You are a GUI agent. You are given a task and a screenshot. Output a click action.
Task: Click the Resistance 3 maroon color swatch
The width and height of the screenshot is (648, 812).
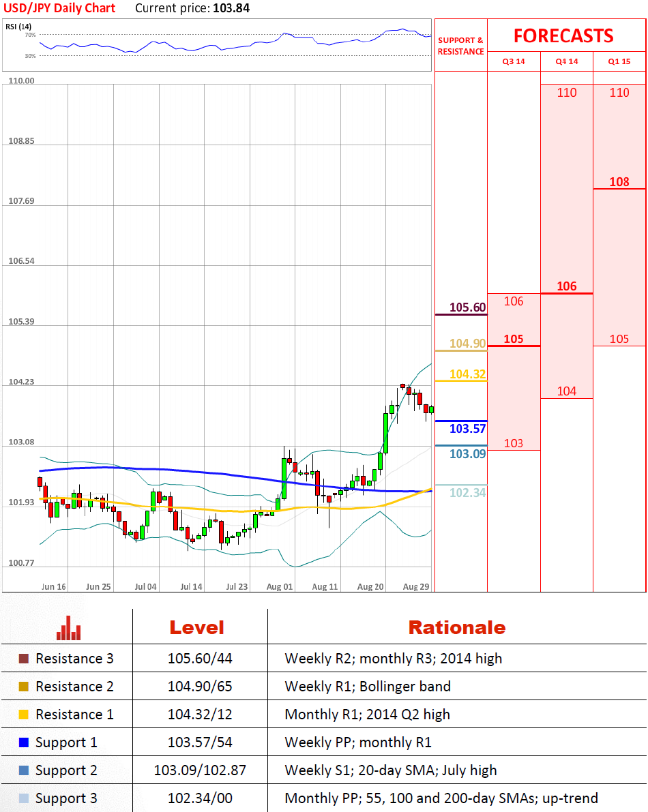point(23,659)
